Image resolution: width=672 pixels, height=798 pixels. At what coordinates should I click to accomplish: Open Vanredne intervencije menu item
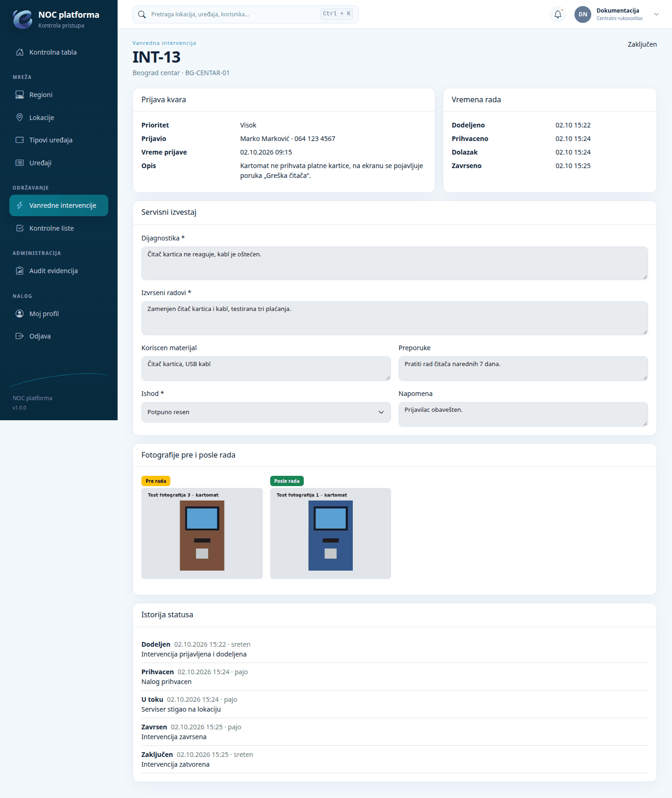(x=59, y=205)
